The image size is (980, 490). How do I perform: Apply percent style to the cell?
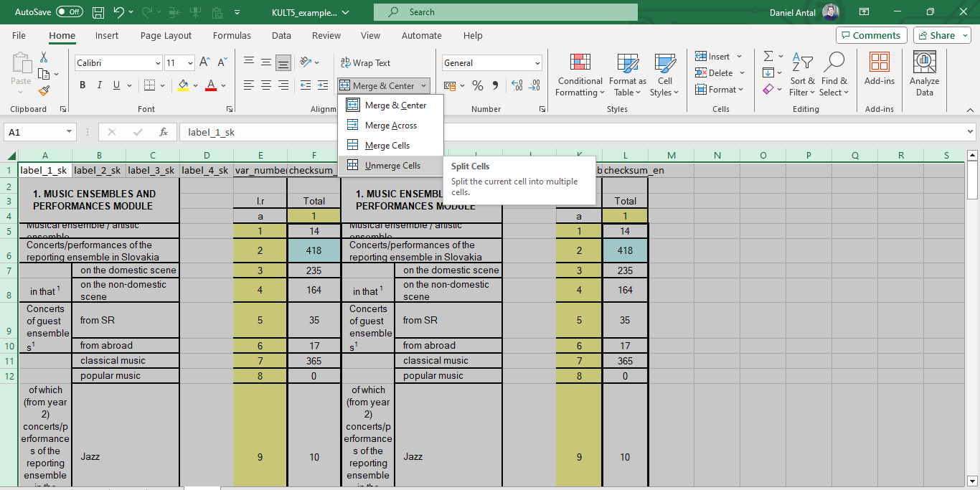click(x=477, y=86)
